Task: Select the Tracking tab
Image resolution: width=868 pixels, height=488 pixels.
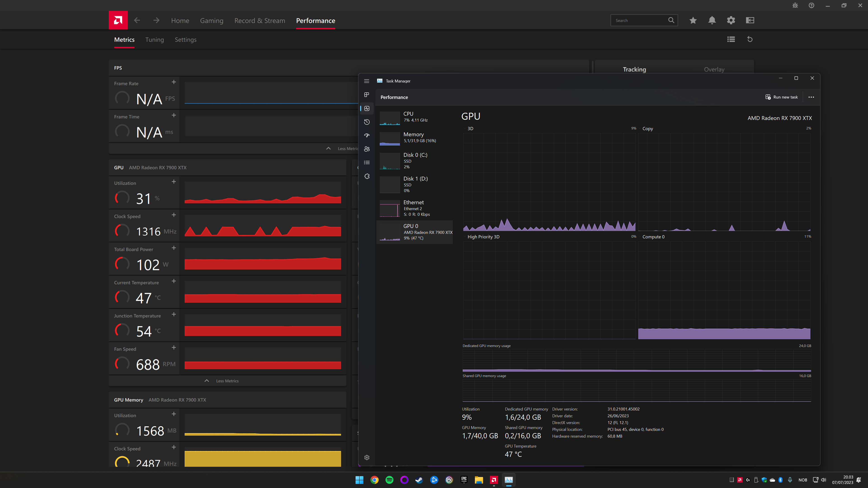Action: [x=634, y=69]
